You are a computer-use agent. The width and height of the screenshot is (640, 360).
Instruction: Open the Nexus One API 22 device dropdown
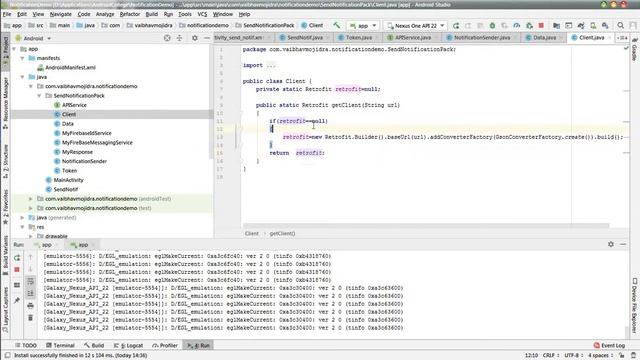416,25
